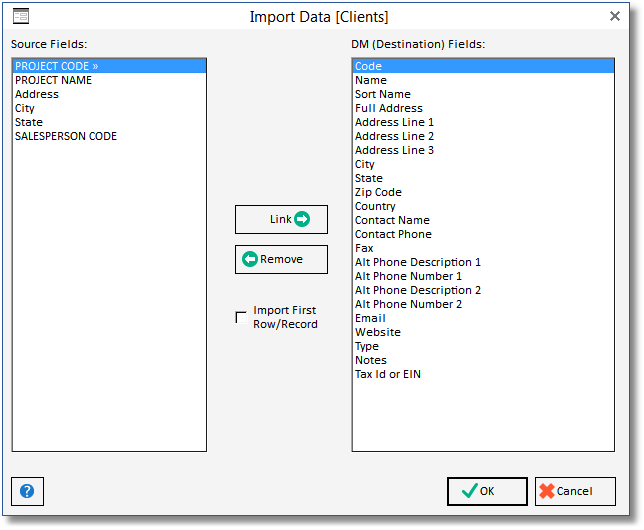Cancel the import dialog
Screen dimensions: 644x530
tap(575, 491)
